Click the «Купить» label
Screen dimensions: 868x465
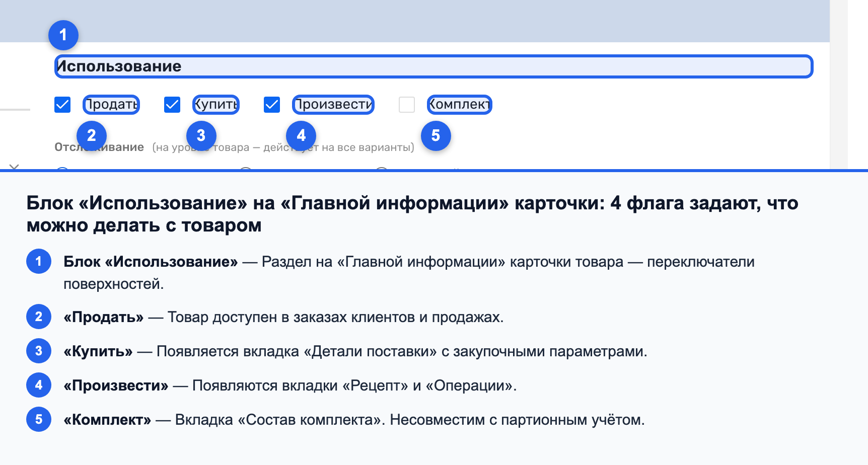[x=216, y=105]
